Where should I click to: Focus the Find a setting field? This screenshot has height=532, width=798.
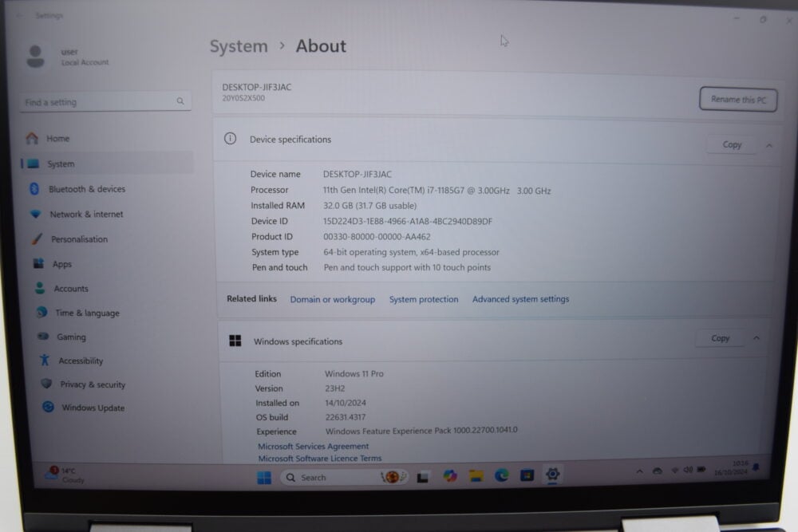click(105, 102)
